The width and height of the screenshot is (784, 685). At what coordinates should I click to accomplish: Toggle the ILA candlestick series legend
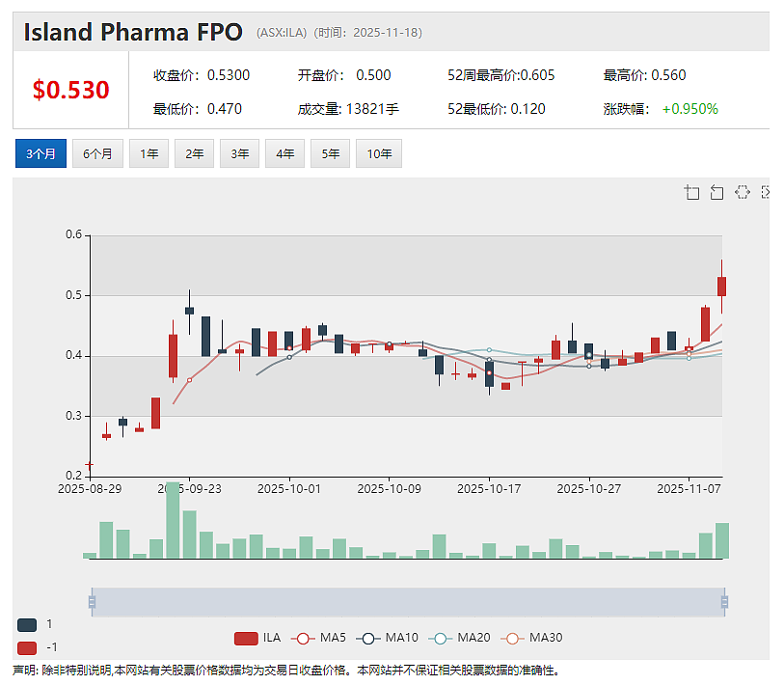(257, 638)
